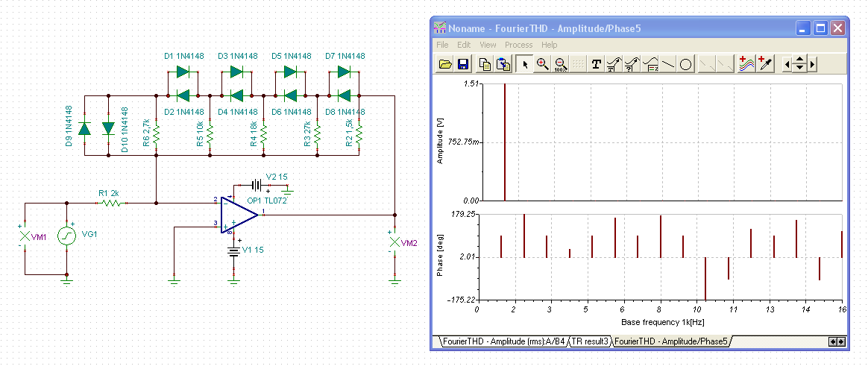The width and height of the screenshot is (868, 369).
Task: Click the down arrow in the toolbar
Action: (799, 69)
